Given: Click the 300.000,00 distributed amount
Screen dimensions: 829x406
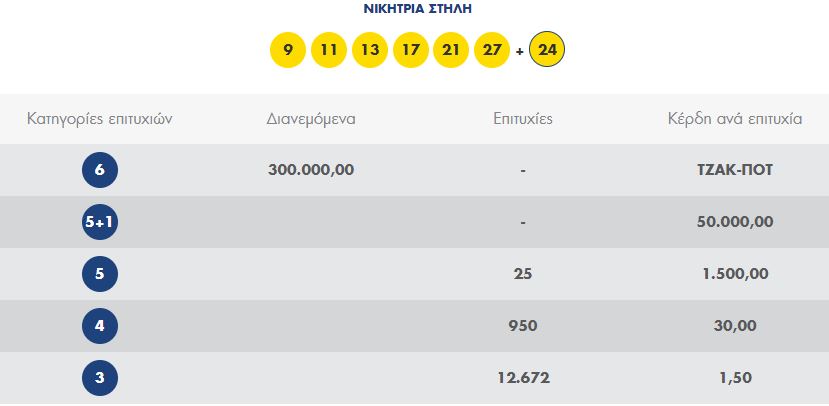Looking at the screenshot, I should 311,170.
